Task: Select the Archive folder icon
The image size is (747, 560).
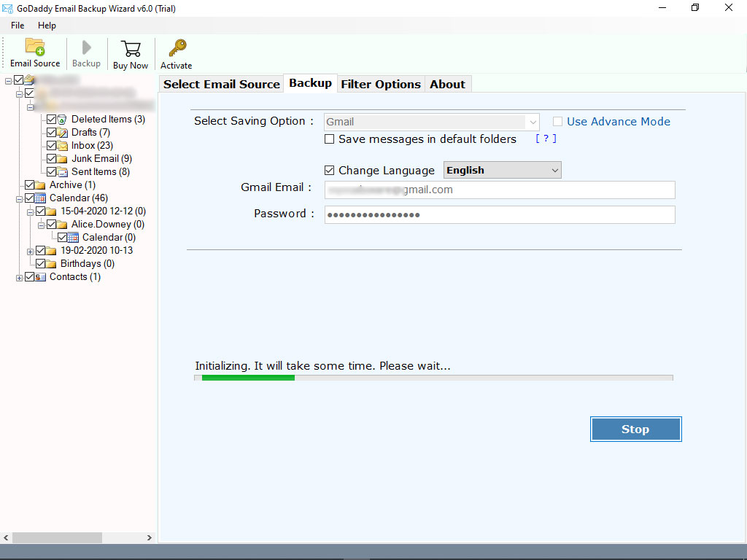Action: [x=40, y=184]
